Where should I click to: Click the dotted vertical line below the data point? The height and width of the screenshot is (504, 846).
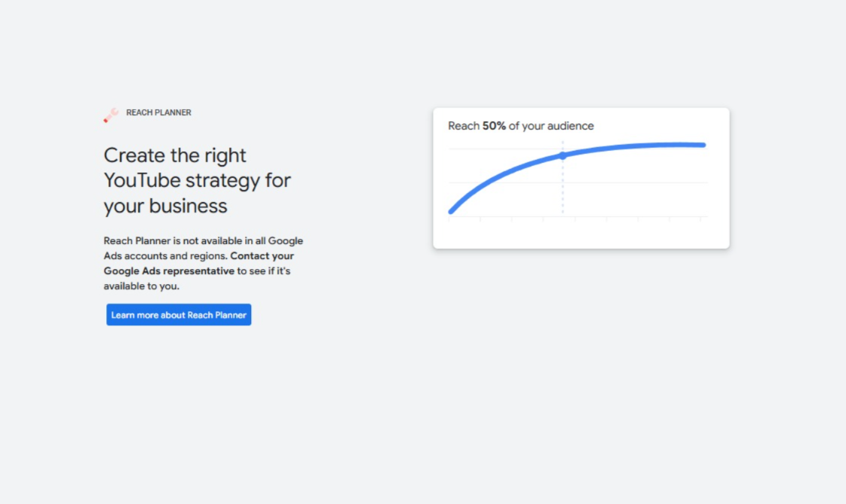[x=562, y=187]
